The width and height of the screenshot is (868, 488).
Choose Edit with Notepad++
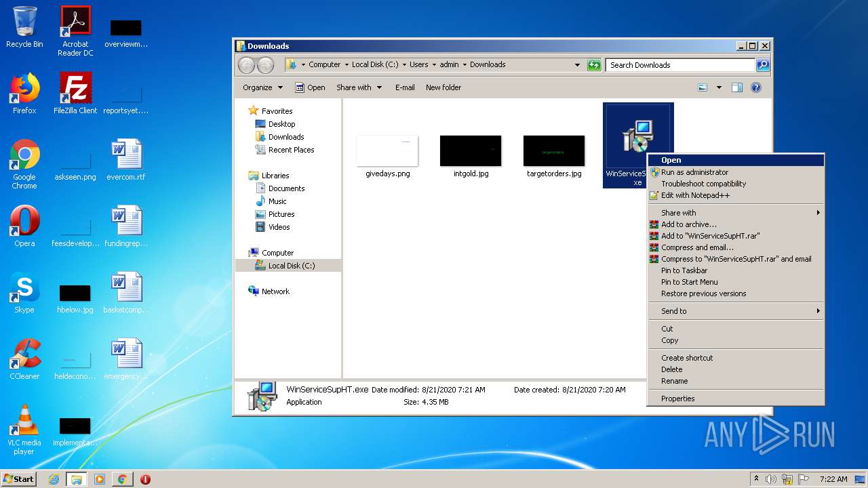point(736,195)
